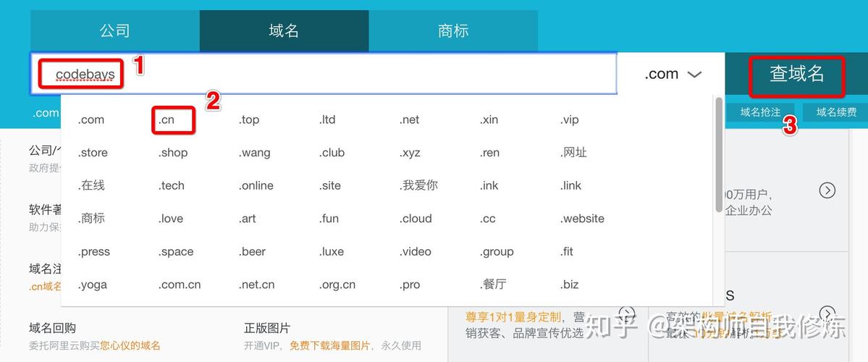Viewport: 868px width, 362px height.
Task: Open the 尊享1对1量身定制 link
Action: point(513,317)
